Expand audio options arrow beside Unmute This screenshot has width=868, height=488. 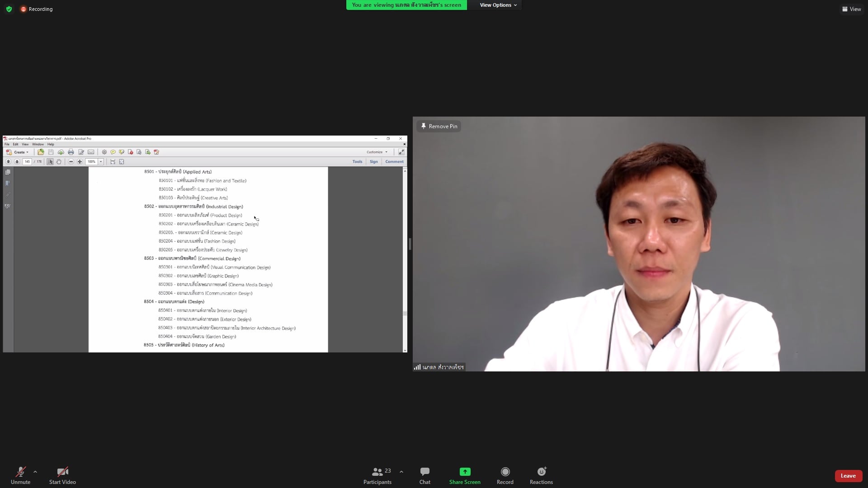tap(35, 472)
